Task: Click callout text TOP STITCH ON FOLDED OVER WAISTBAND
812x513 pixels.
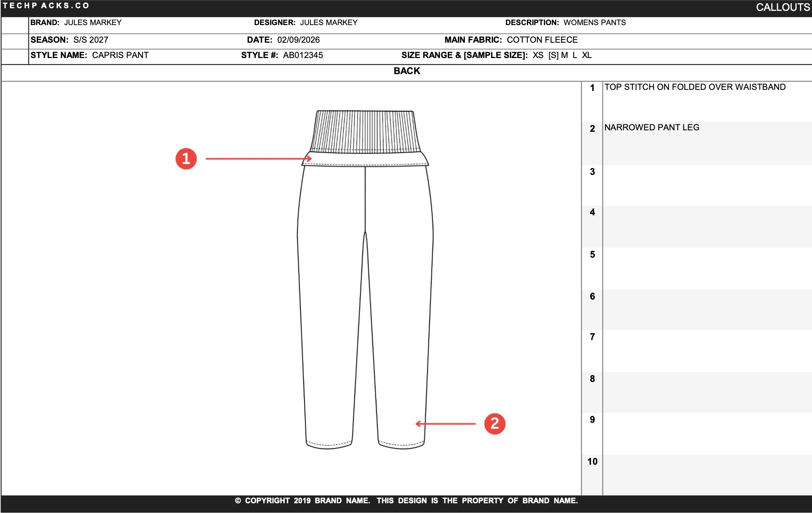Action: point(695,87)
